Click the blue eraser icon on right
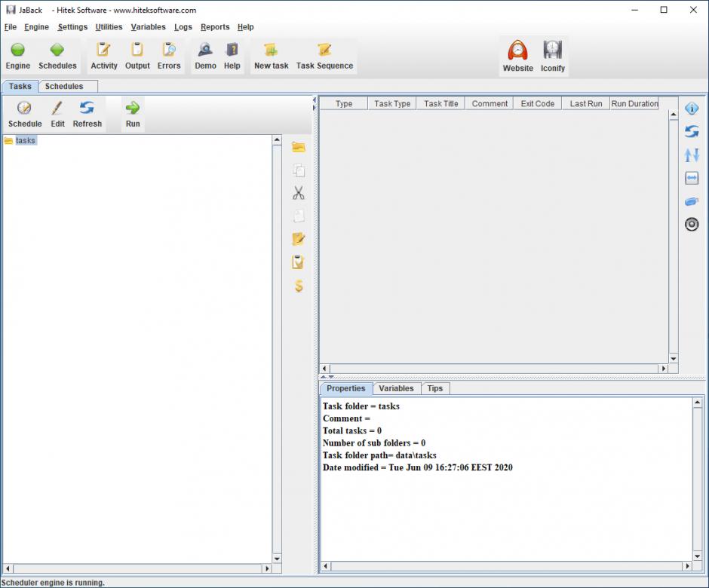This screenshot has height=588, width=709. coord(692,201)
